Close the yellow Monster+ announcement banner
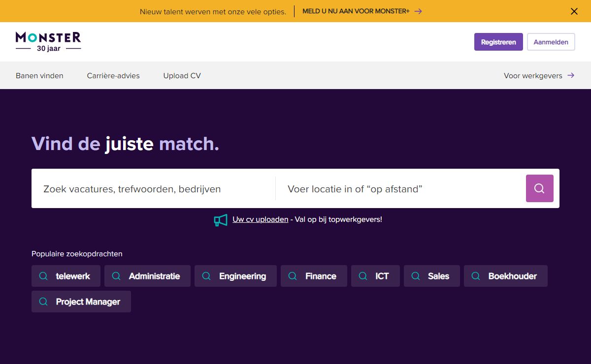This screenshot has width=591, height=364. tap(574, 11)
